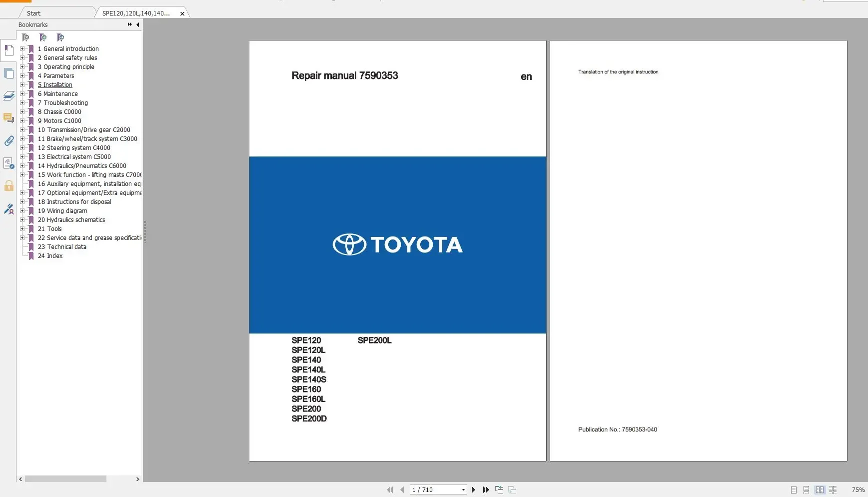The height and width of the screenshot is (497, 868).
Task: Jump to the last page
Action: click(x=486, y=490)
